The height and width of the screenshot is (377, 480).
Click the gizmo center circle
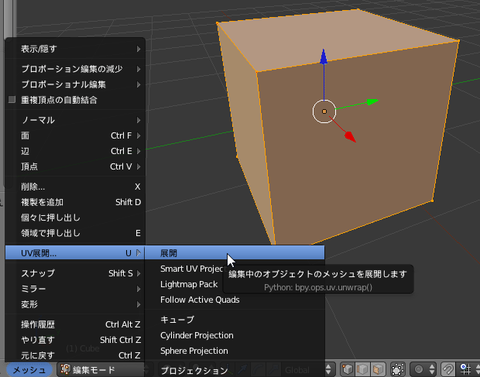click(x=324, y=111)
